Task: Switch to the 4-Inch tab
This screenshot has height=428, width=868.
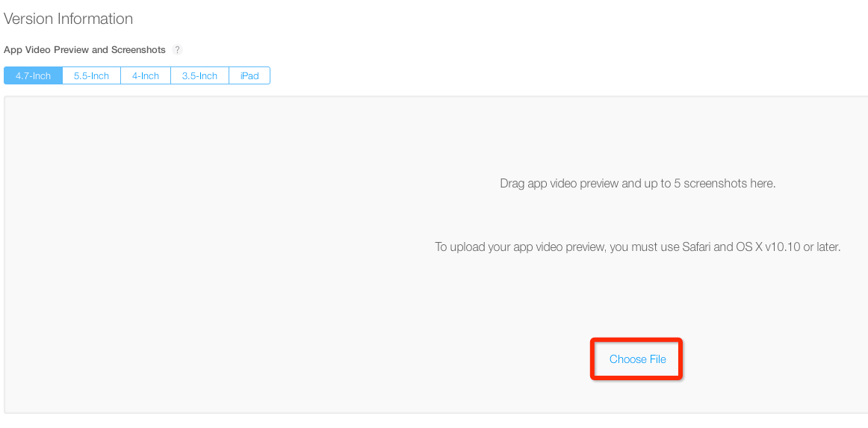Action: pyautogui.click(x=146, y=76)
